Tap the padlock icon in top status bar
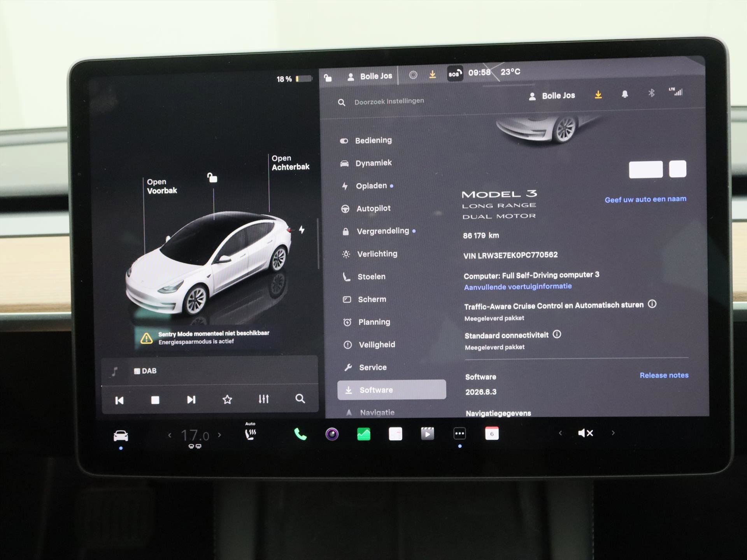Screen dimensions: 747x560 point(328,78)
